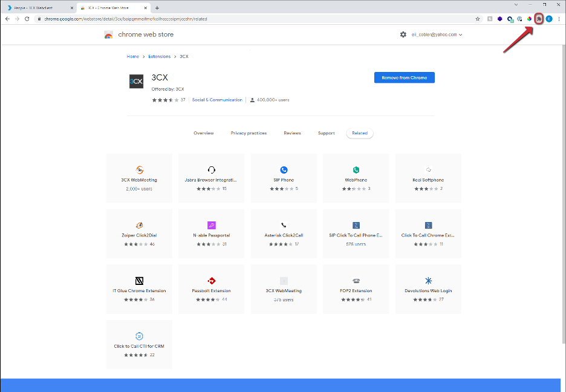
Task: Switch to the Reviews tab
Action: pyautogui.click(x=293, y=133)
